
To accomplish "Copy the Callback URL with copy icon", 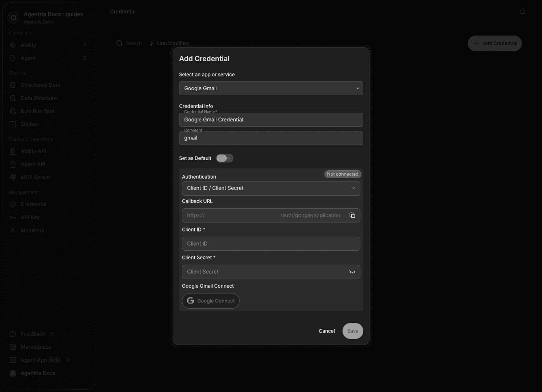I will [x=352, y=215].
